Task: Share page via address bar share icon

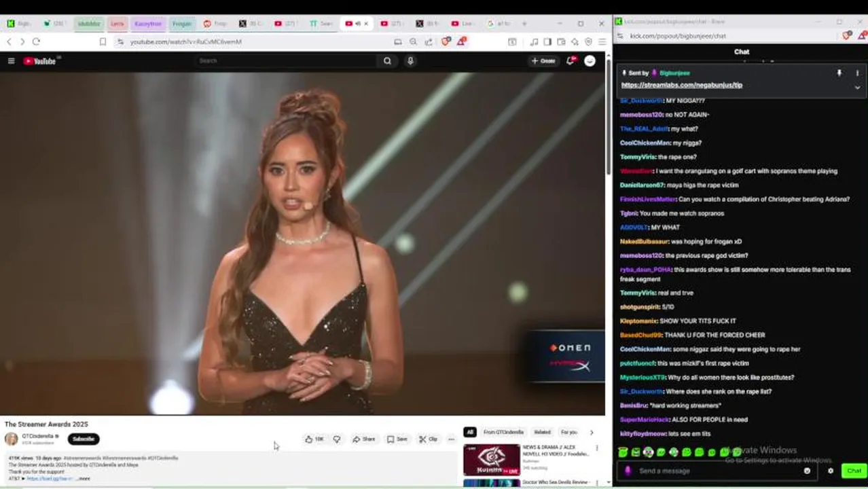Action: [x=429, y=41]
